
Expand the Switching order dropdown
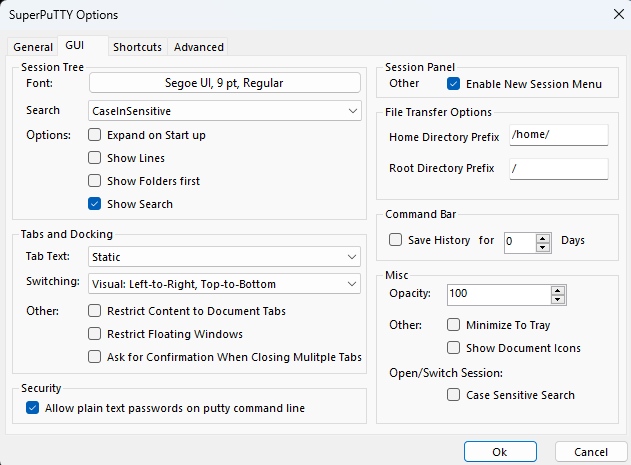(x=225, y=284)
